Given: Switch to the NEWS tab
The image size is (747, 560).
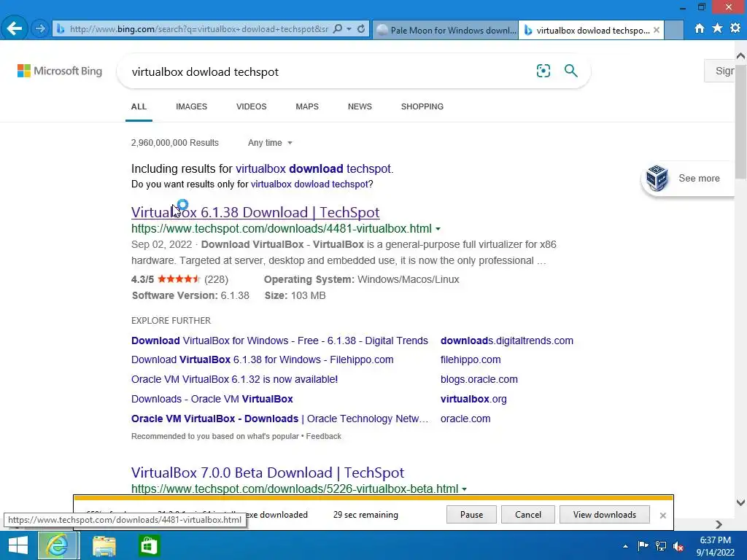Looking at the screenshot, I should (360, 106).
